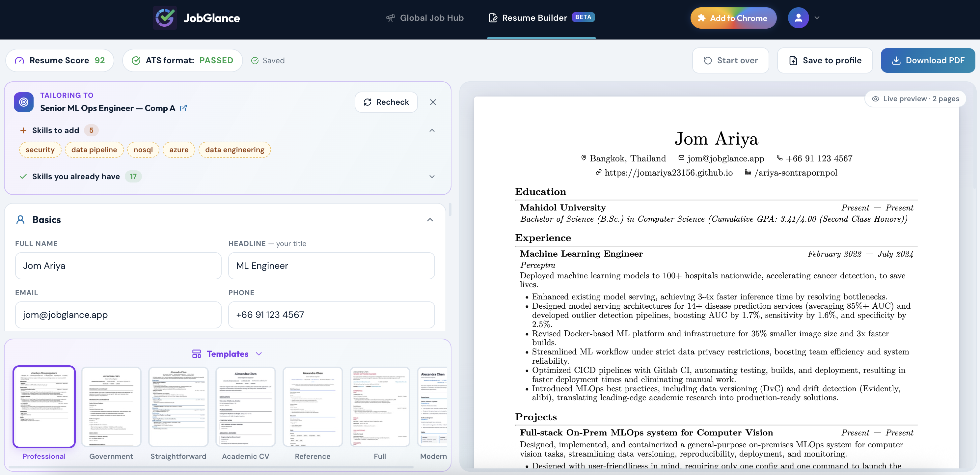
Task: Click the Add to Chrome button
Action: pos(733,18)
